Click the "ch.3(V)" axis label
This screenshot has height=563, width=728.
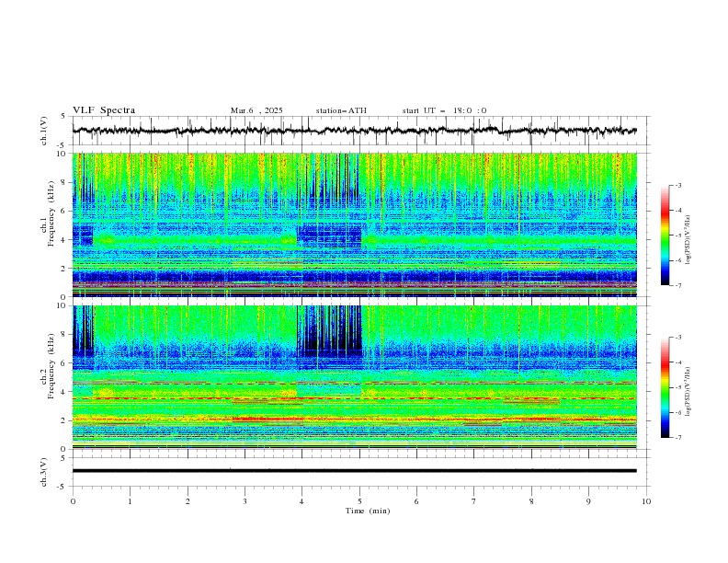[44, 472]
